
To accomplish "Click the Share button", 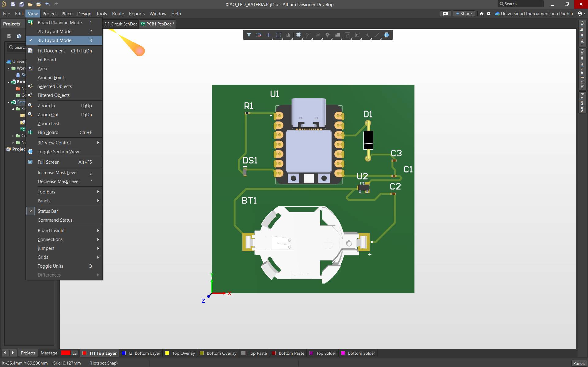I will click(464, 13).
